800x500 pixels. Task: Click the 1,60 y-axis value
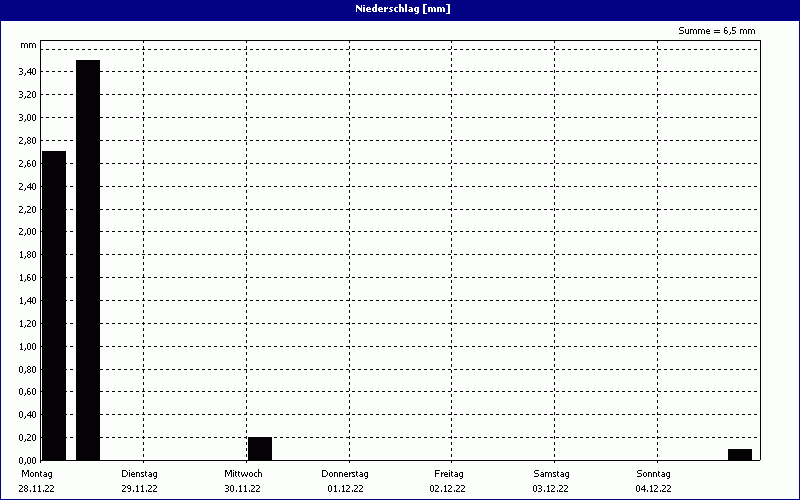tap(27, 278)
